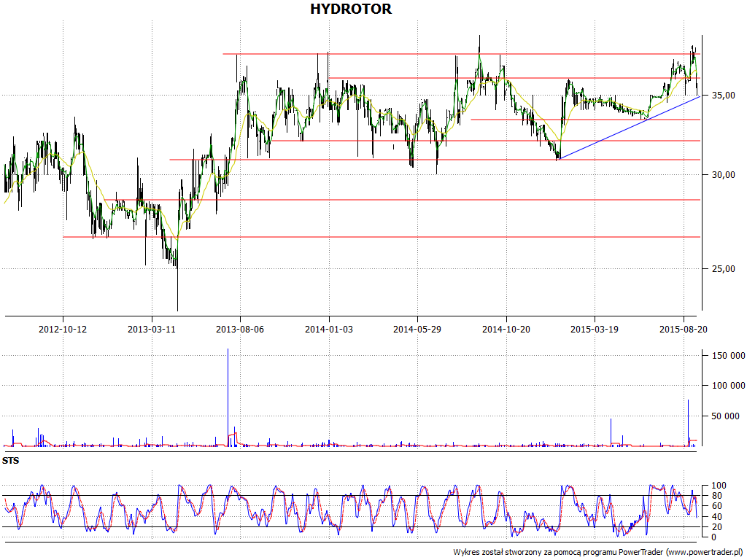Click the 100 000 volume axis label
The height and width of the screenshot is (560, 747).
(729, 386)
